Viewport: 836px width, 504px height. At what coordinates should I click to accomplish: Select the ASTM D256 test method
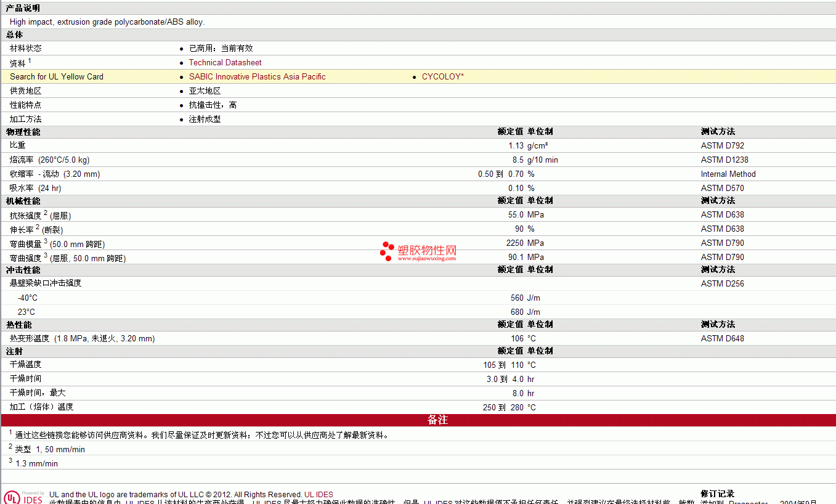(x=722, y=283)
